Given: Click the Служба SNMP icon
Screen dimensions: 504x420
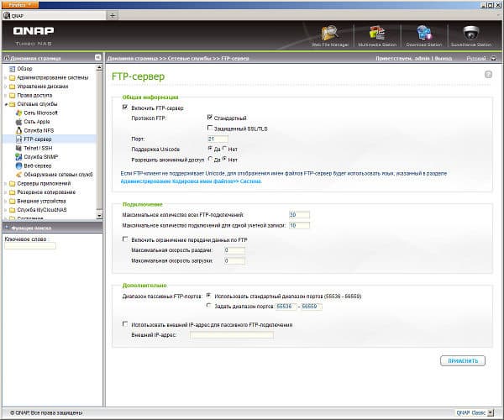Looking at the screenshot, I should (x=19, y=157).
